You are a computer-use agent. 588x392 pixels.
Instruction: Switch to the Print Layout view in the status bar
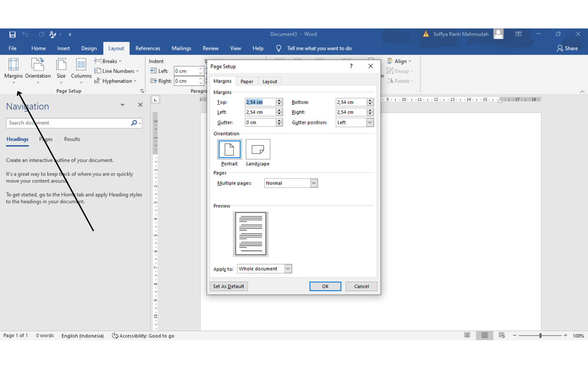coord(485,336)
